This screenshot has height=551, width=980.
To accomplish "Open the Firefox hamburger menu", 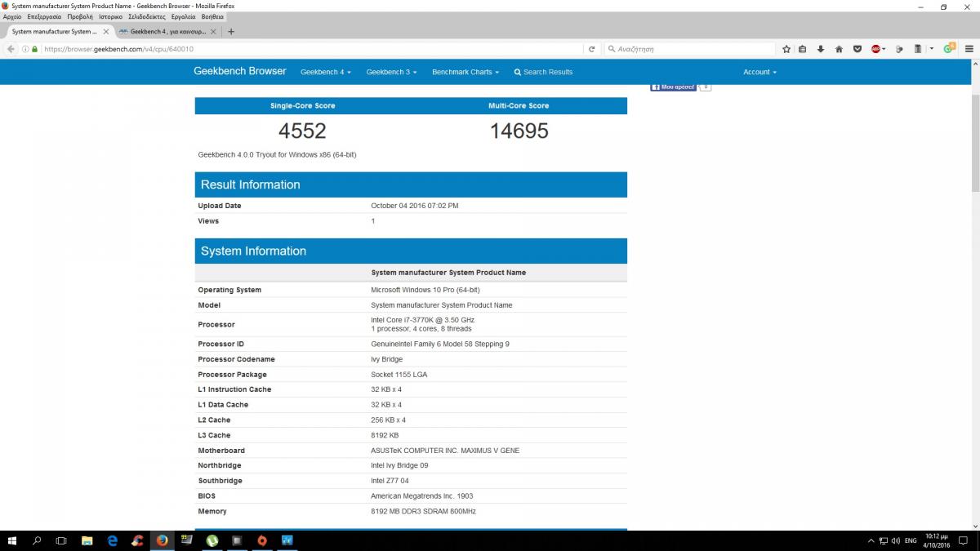I will 969,49.
